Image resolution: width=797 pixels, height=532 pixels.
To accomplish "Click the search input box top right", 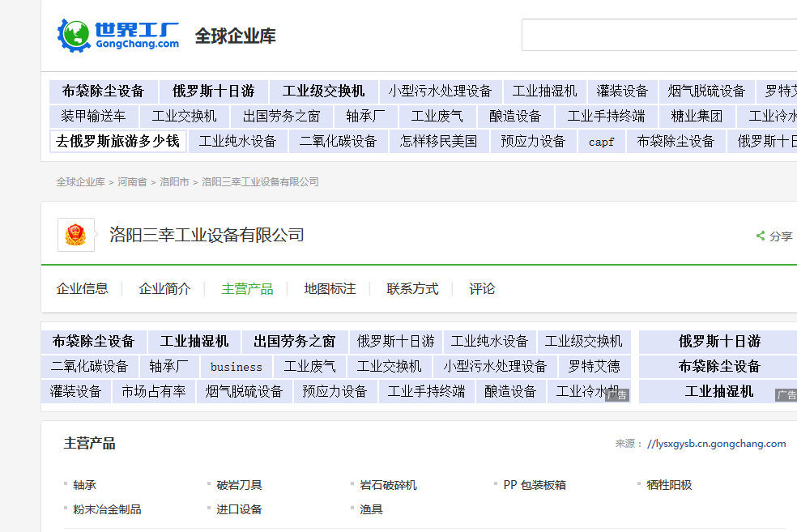I will click(658, 35).
